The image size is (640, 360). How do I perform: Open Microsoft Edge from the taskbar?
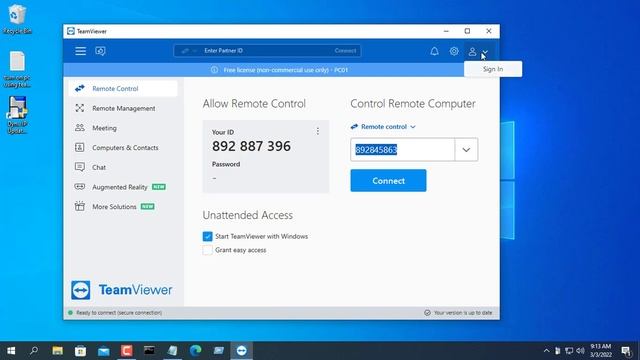[x=196, y=351]
